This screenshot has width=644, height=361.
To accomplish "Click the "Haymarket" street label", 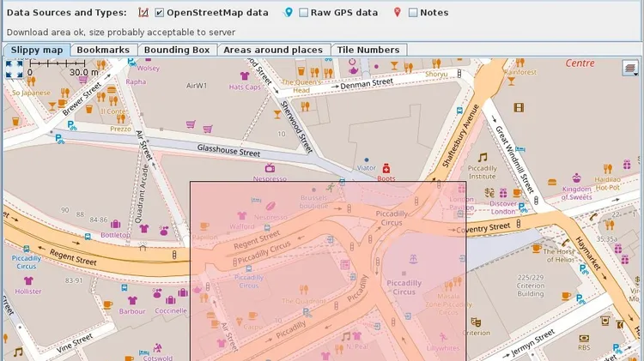I will (x=588, y=254).
